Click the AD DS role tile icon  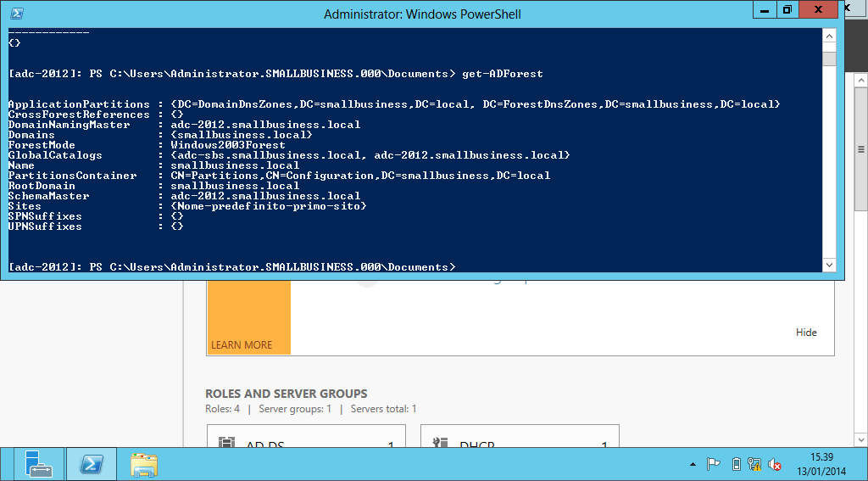(227, 442)
